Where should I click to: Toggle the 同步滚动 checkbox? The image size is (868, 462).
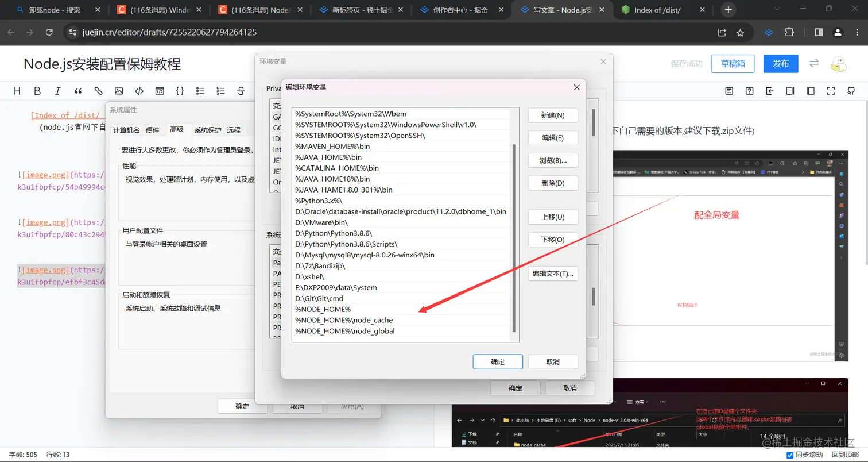coord(790,455)
